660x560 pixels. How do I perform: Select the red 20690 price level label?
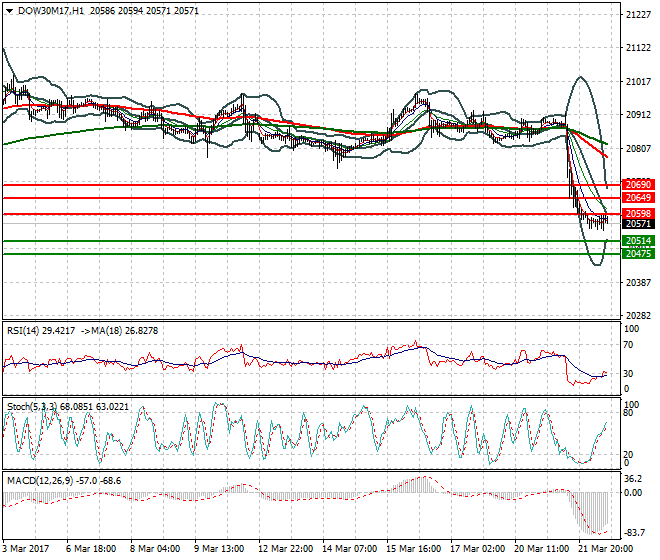[x=637, y=185]
